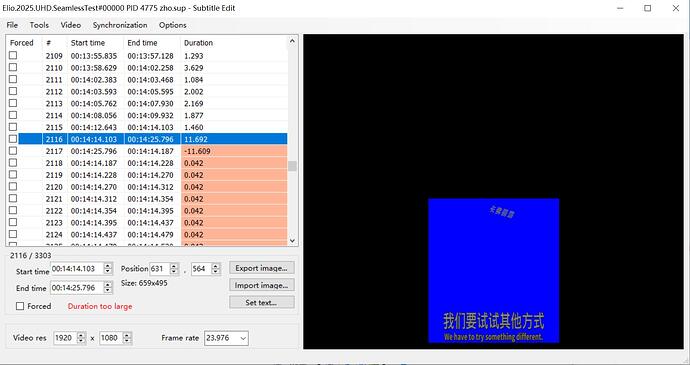
Task: Open the Synchronization menu
Action: [120, 25]
